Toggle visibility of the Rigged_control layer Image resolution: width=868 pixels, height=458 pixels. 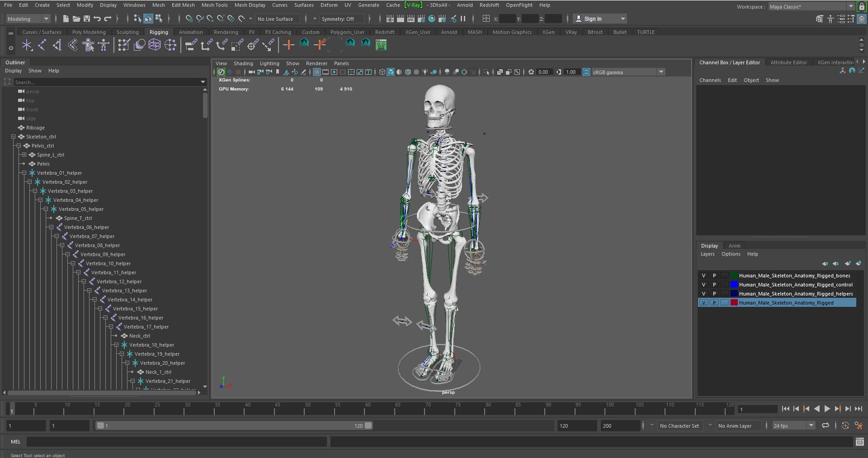tap(703, 285)
